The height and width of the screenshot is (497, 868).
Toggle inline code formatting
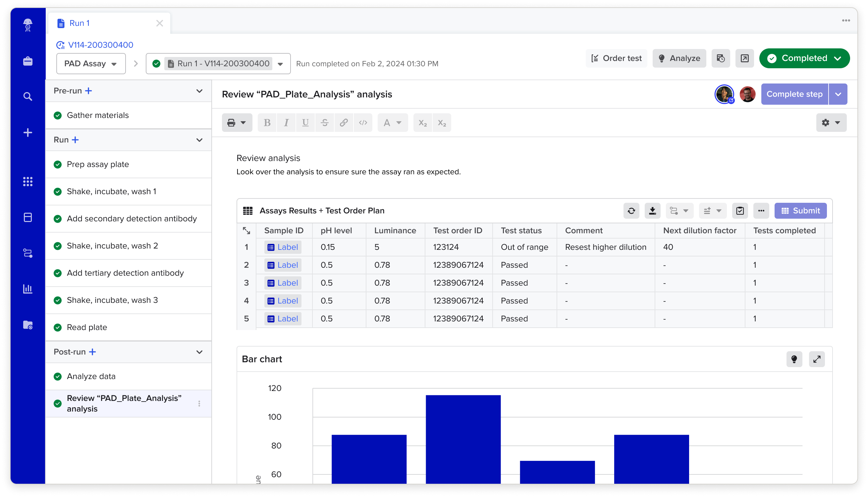[363, 123]
